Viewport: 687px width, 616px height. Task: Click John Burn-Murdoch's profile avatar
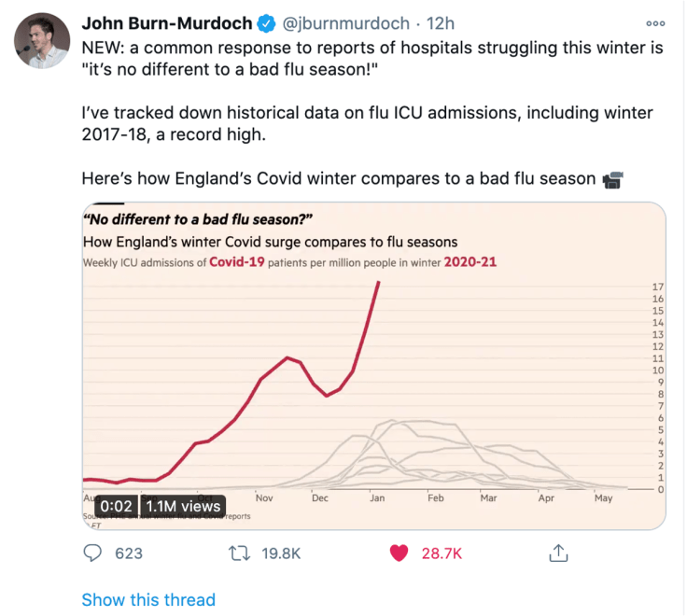[x=42, y=41]
